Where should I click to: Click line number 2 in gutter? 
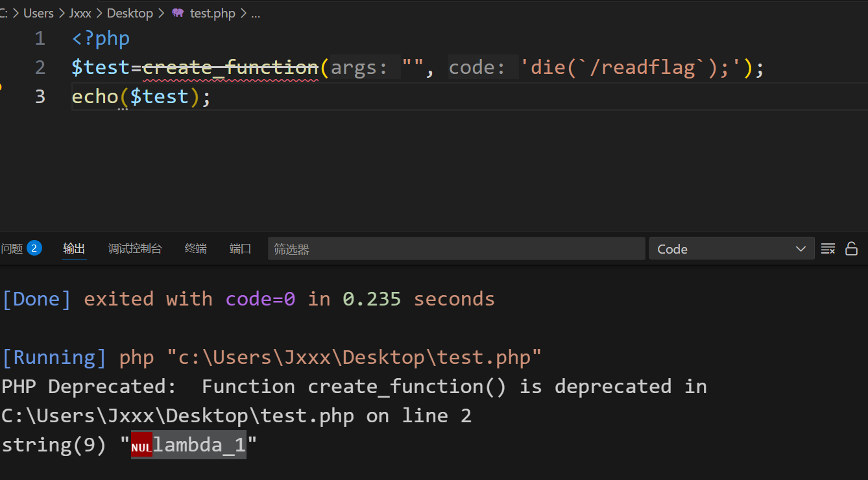tap(40, 67)
